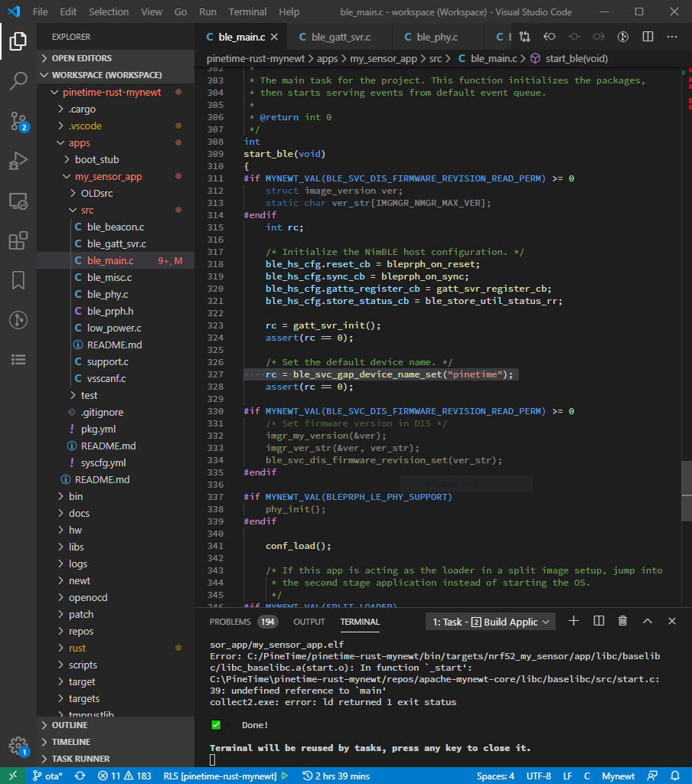The width and height of the screenshot is (692, 784).
Task: Click the RLS pinetime-rust-mynewt status item
Action: click(x=220, y=776)
